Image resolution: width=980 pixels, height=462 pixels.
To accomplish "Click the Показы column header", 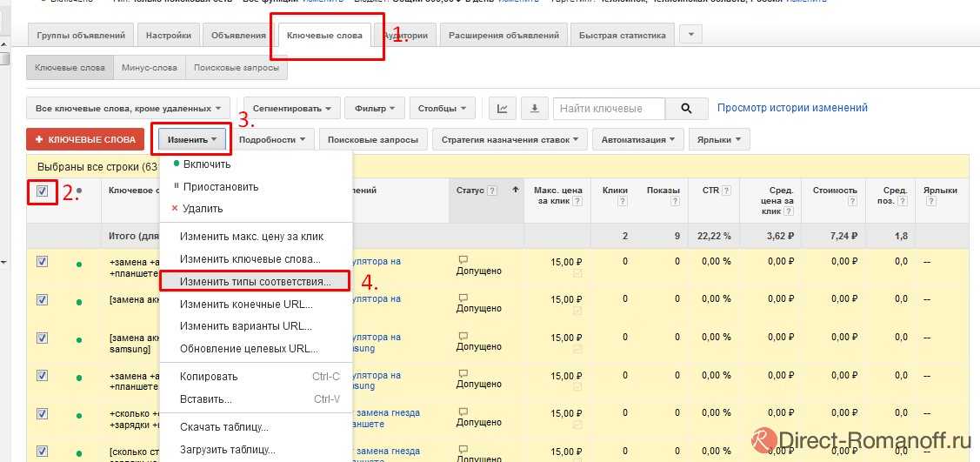I will [x=663, y=191].
